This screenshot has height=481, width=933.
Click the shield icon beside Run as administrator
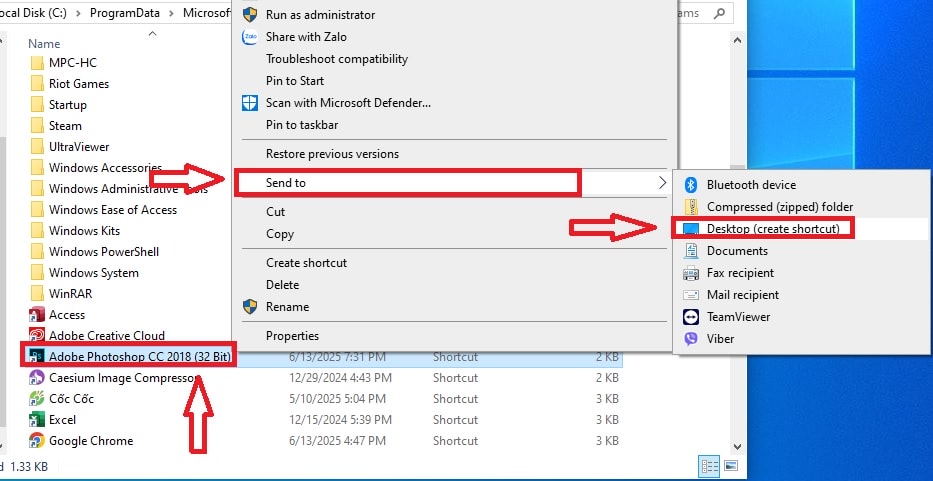tap(250, 15)
